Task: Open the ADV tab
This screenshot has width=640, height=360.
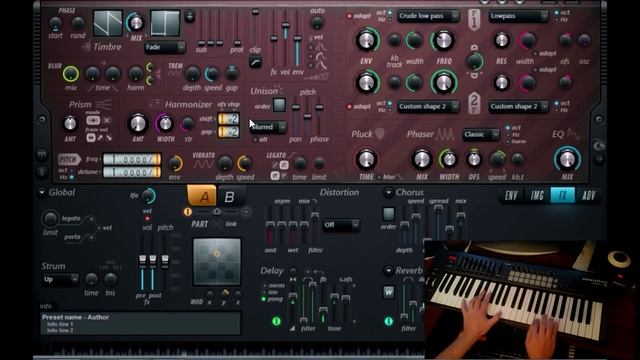Action: (x=588, y=196)
